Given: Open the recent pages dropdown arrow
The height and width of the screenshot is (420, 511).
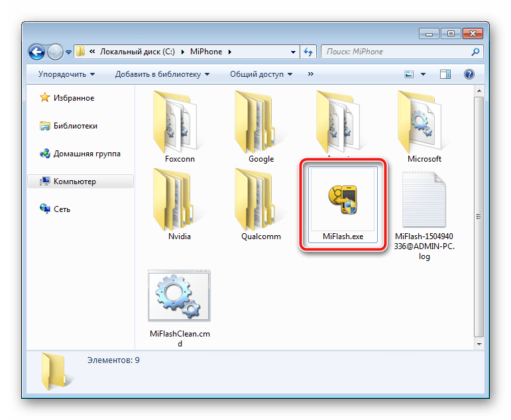Looking at the screenshot, I should 68,52.
